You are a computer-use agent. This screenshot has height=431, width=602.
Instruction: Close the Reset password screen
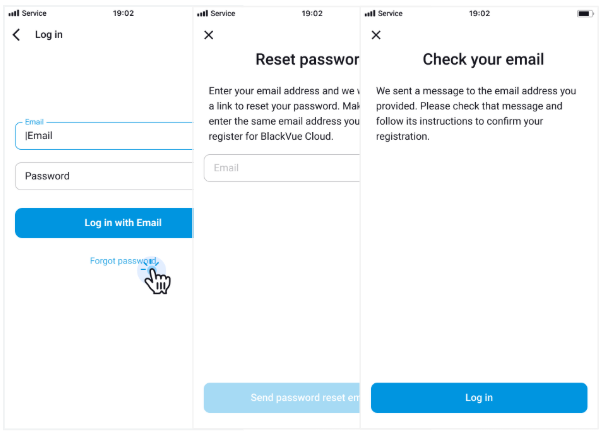[x=208, y=35]
